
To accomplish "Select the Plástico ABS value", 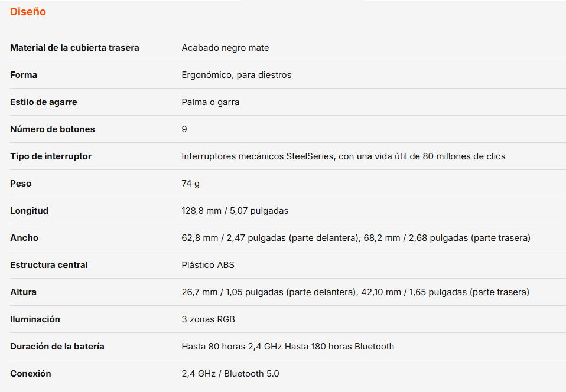I will tap(208, 265).
